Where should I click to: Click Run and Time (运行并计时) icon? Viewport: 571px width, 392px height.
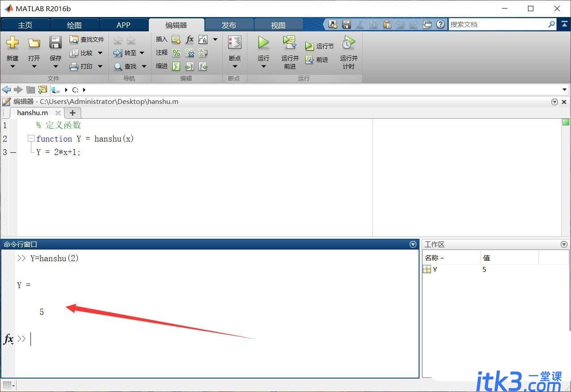pos(348,43)
